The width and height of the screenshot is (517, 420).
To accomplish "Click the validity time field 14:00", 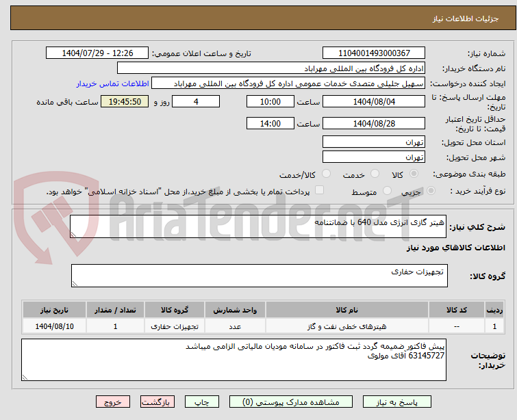I will 270,124.
